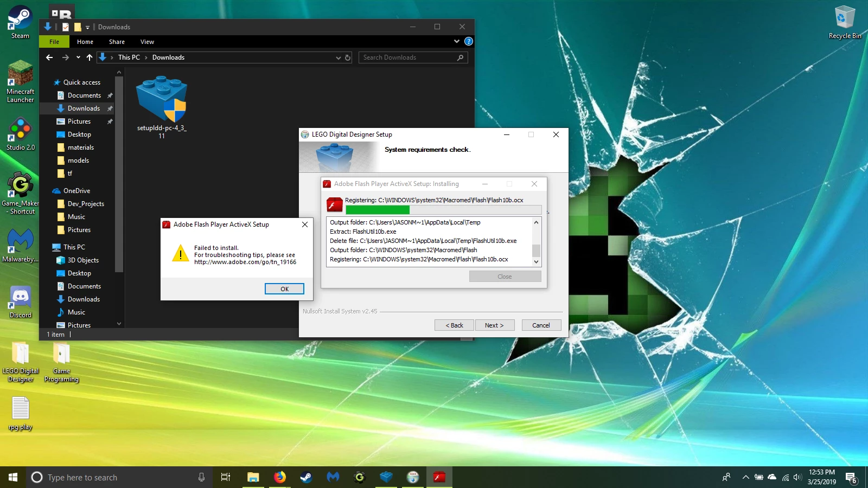Open the File tab in Explorer
Screen dimensions: 868x488
[x=54, y=42]
